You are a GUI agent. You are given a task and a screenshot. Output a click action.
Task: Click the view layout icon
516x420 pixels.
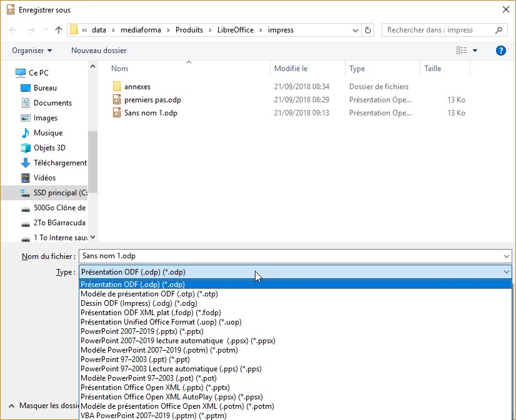(462, 51)
